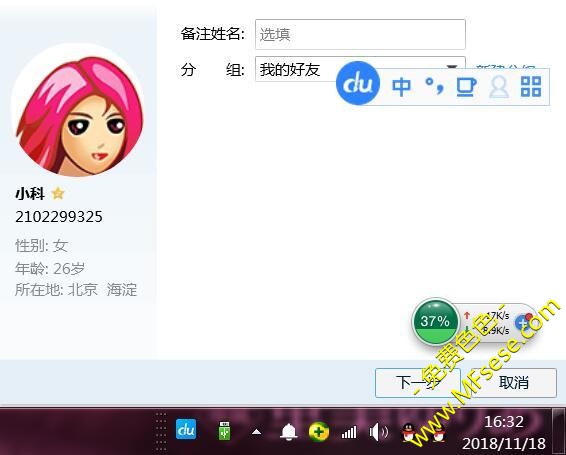Image resolution: width=566 pixels, height=455 pixels.
Task: Click the USB safely remove icon
Action: [224, 430]
